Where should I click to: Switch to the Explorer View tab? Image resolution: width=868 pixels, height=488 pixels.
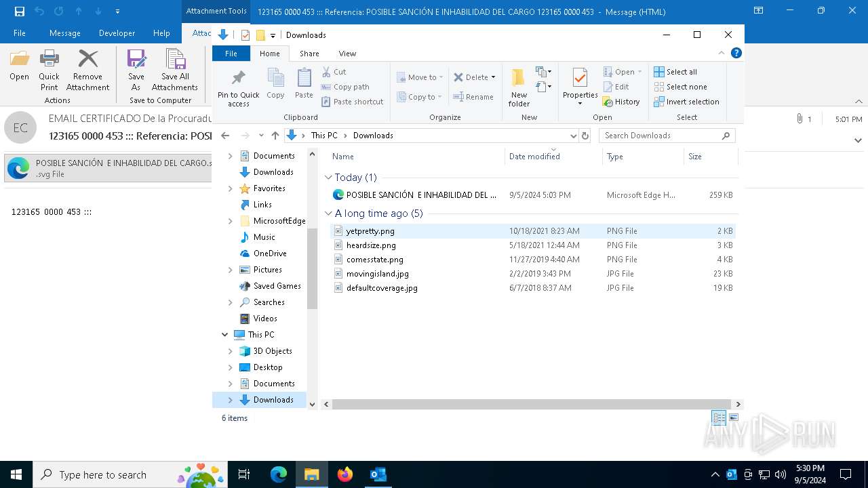[x=347, y=54]
